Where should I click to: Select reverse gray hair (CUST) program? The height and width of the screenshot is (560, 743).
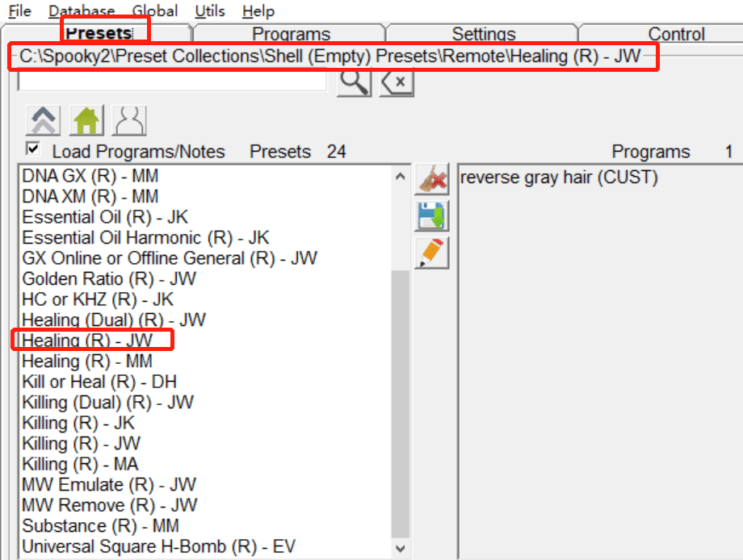tap(559, 178)
